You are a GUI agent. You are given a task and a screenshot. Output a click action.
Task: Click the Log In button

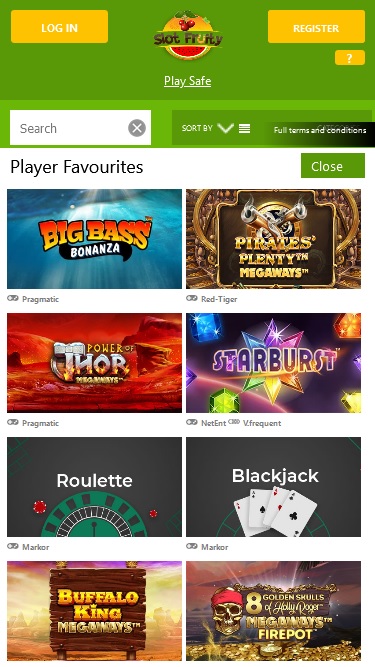click(x=60, y=27)
